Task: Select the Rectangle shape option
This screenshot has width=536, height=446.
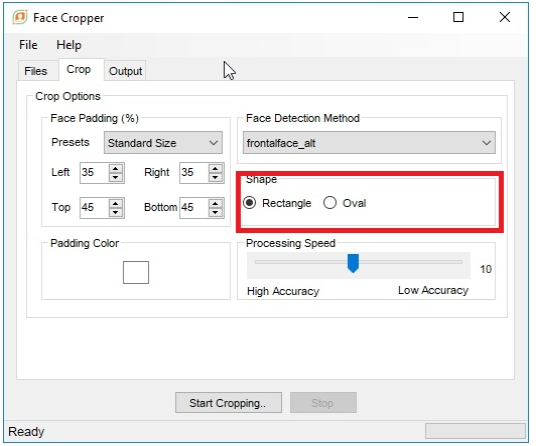Action: [250, 204]
